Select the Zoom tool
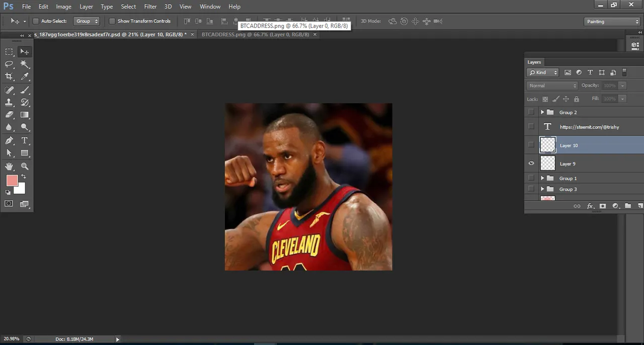644x345 pixels. click(x=25, y=166)
